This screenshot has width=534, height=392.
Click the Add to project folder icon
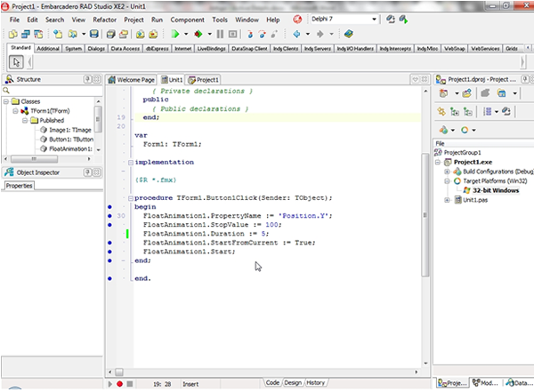[467, 93]
